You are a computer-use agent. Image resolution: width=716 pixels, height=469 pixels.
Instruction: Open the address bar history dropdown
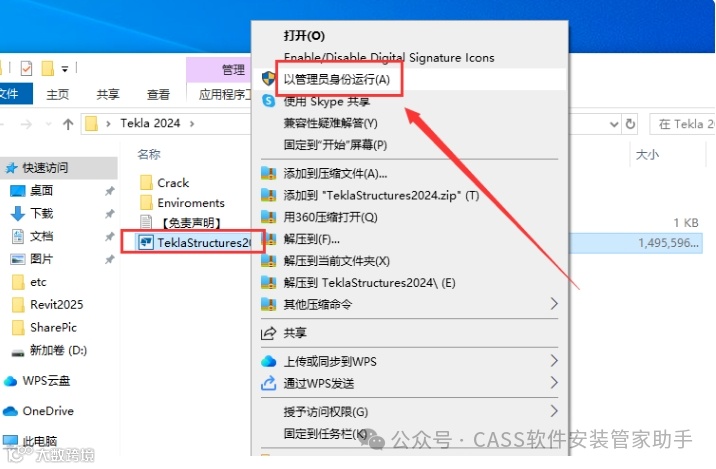[x=614, y=124]
